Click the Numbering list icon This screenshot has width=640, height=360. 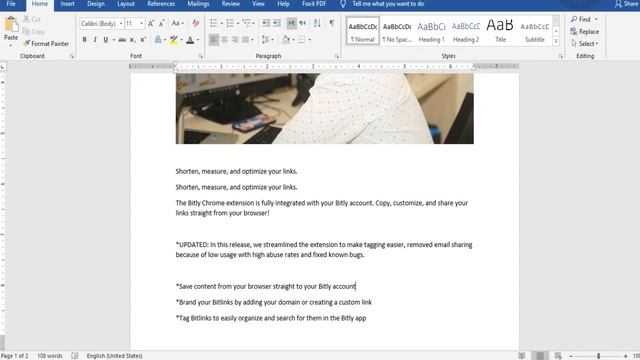tap(230, 23)
